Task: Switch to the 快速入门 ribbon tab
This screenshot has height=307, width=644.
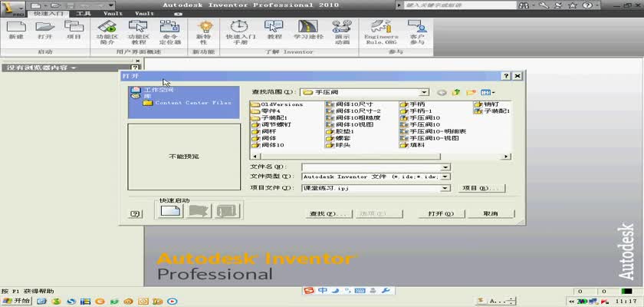Action: (x=48, y=14)
